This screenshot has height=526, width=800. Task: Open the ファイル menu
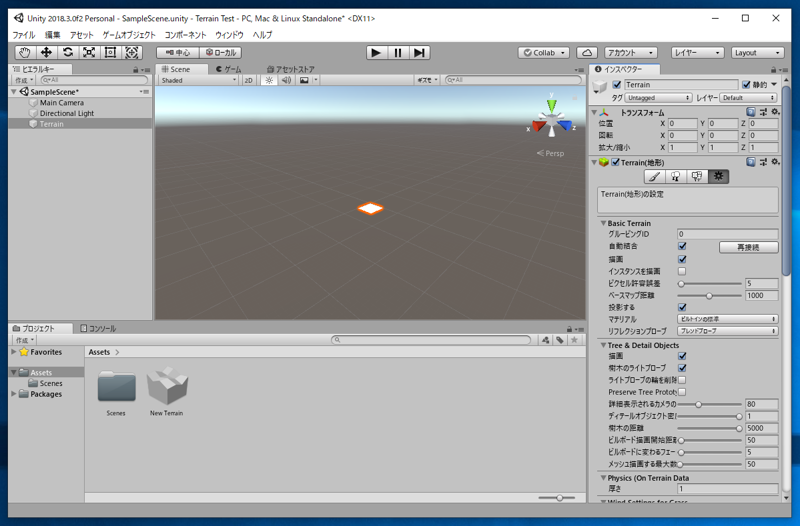(x=23, y=35)
